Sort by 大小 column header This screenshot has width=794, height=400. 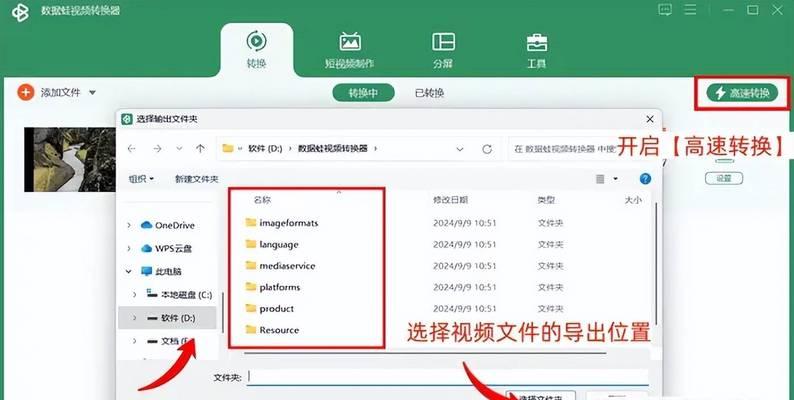coord(633,200)
